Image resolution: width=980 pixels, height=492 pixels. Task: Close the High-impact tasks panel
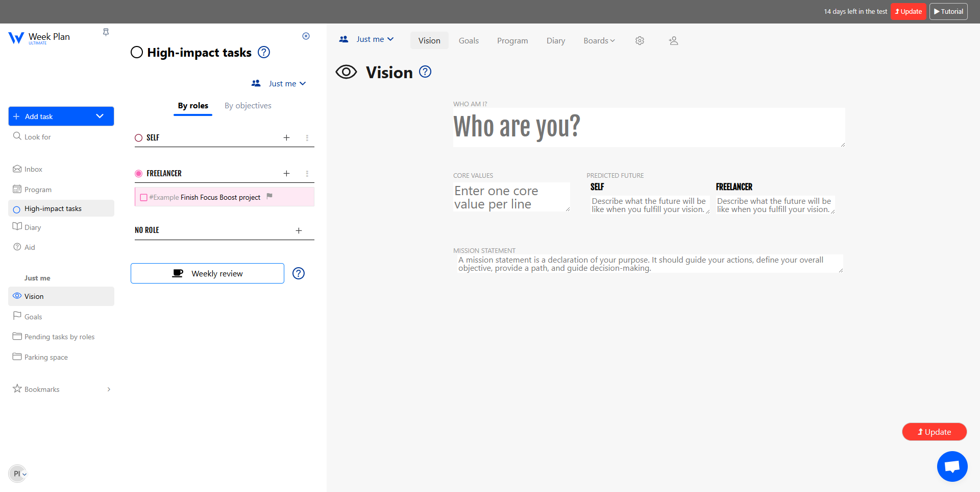point(306,36)
